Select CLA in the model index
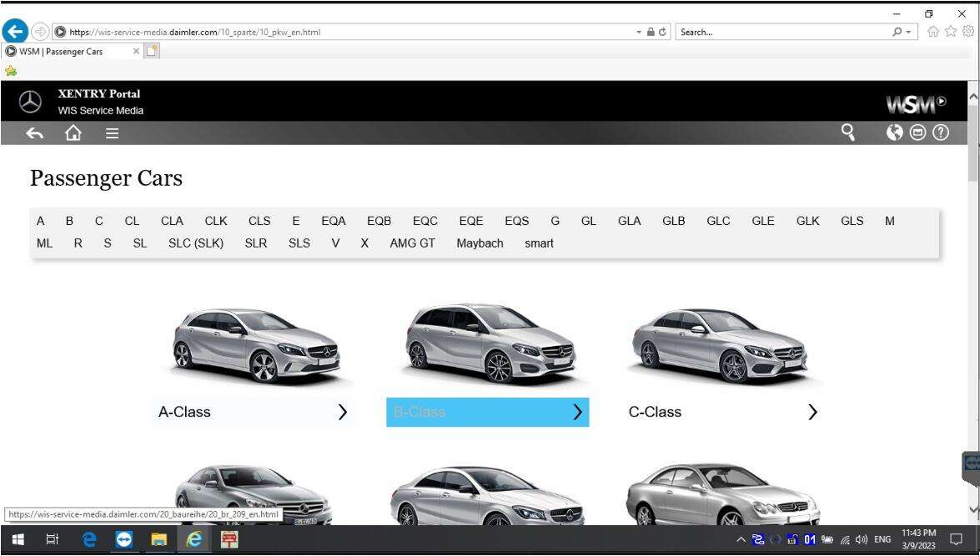The image size is (980, 556). click(172, 221)
